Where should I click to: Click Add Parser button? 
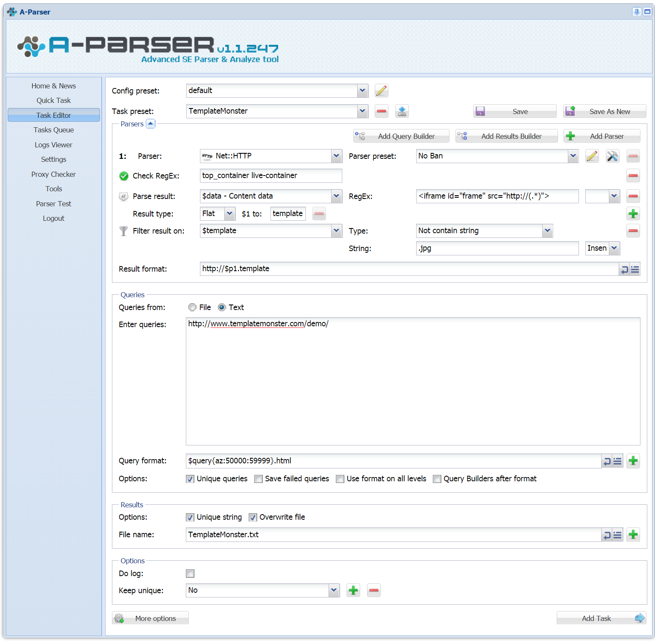[x=602, y=136]
